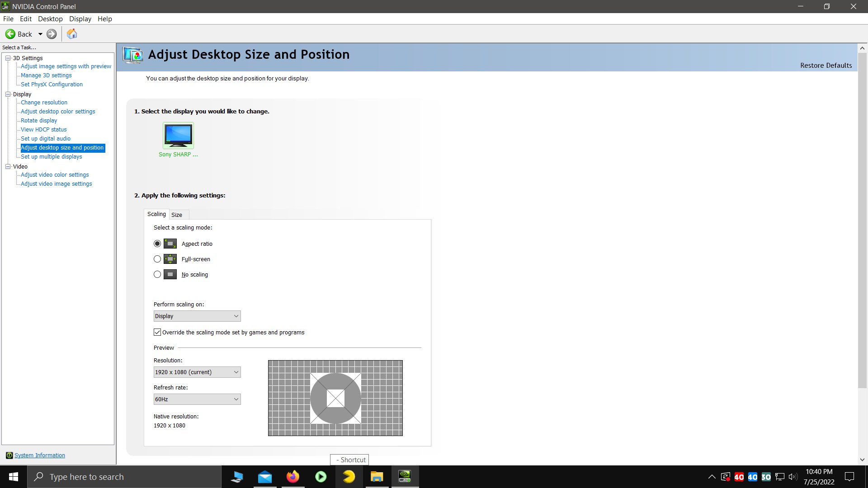Click the blue 40 temperature tray icon
868x488 pixels.
tap(752, 477)
